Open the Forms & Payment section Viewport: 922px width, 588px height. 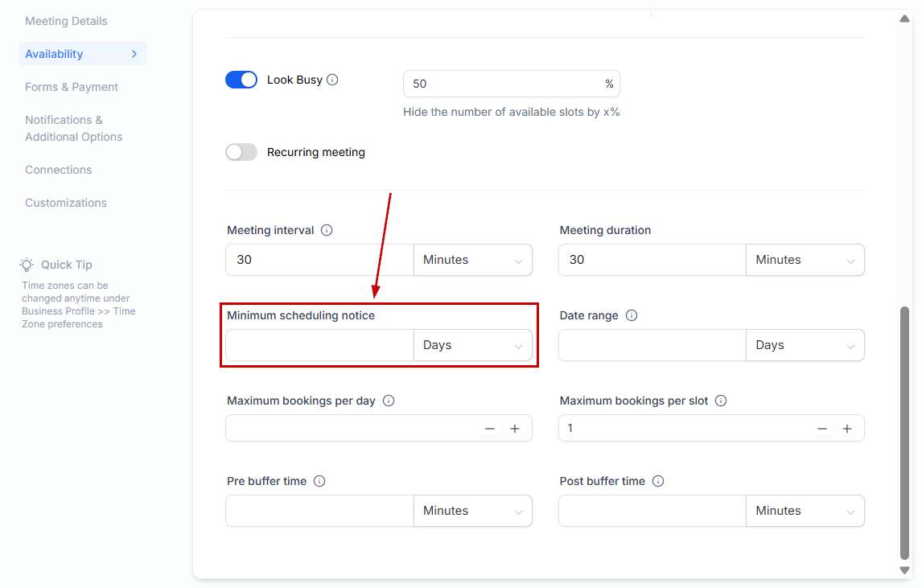[x=72, y=87]
